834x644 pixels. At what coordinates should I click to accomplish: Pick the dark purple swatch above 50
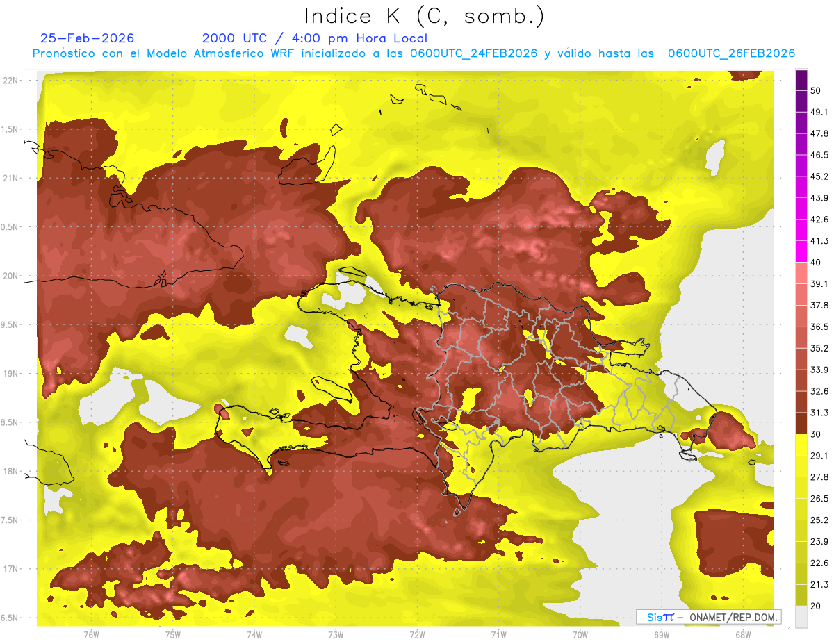coord(801,81)
